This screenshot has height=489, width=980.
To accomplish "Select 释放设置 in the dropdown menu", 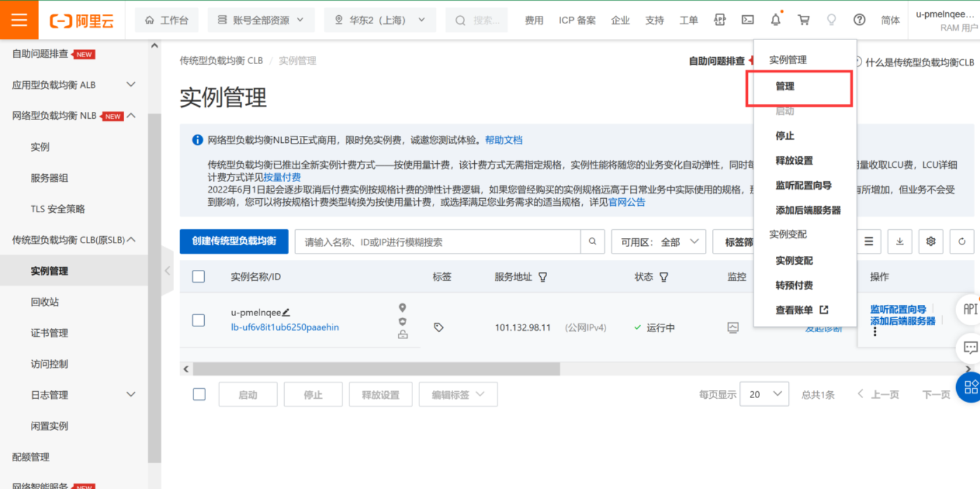I will pos(794,160).
